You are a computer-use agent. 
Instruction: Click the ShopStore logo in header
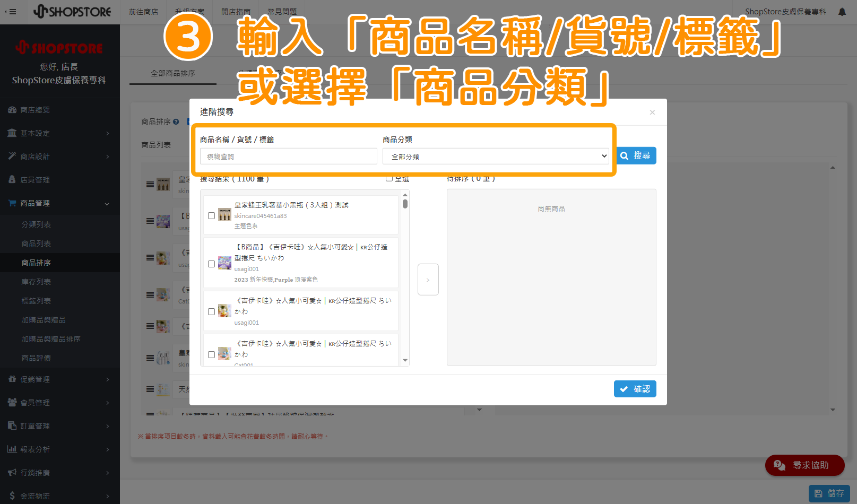(72, 11)
